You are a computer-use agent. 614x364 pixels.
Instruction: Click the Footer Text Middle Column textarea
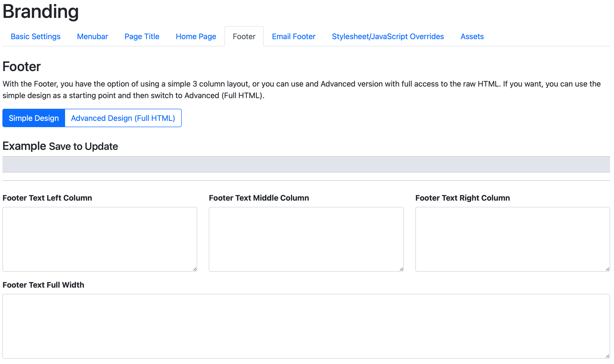[x=306, y=239]
